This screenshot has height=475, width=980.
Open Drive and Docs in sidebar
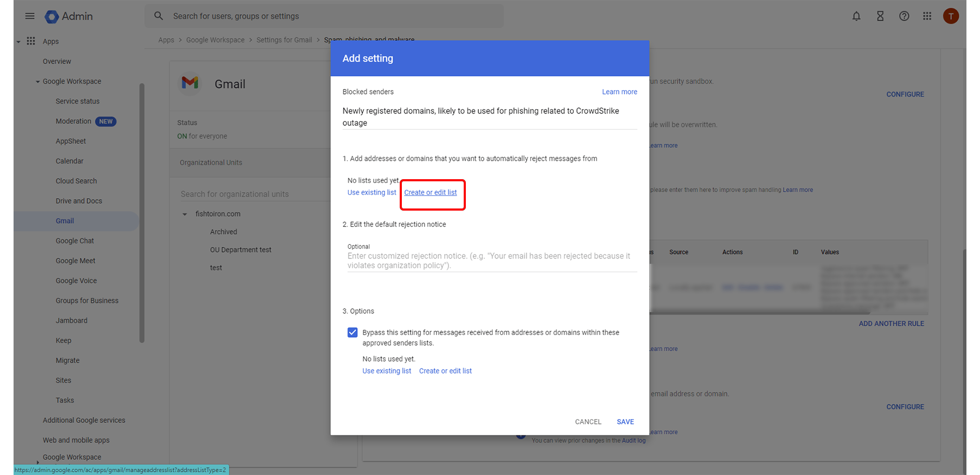[x=79, y=201]
